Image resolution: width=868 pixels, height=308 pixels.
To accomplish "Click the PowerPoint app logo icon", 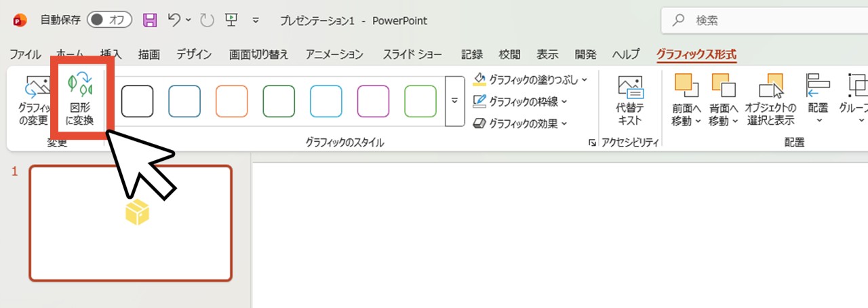I will (x=20, y=20).
